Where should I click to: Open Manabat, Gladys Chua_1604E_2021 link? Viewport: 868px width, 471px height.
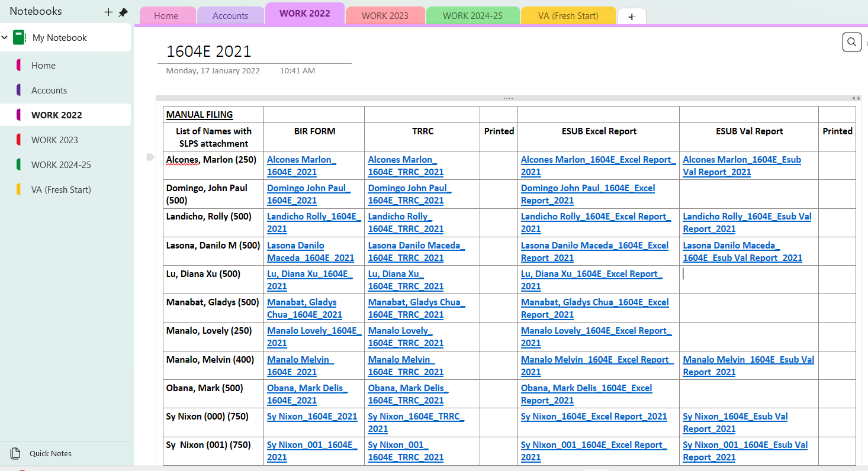[x=304, y=308]
